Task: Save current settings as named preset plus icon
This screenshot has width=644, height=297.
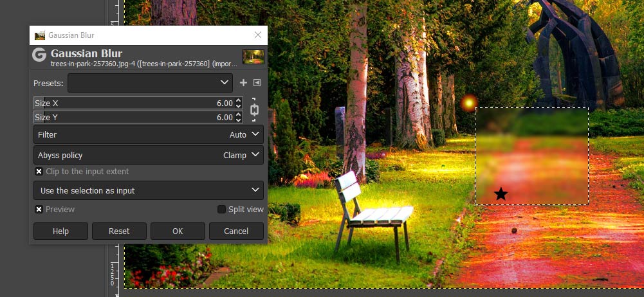Action: point(243,83)
